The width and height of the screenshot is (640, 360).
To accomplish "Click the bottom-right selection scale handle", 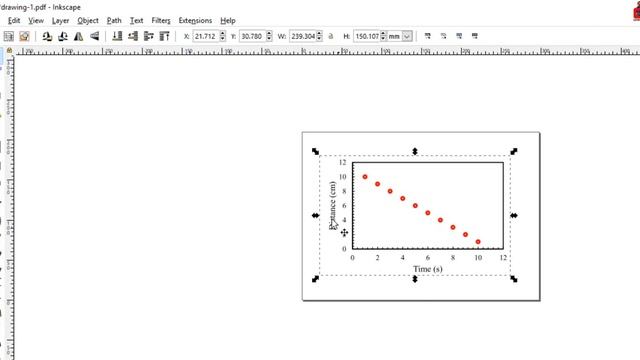I will (x=514, y=279).
